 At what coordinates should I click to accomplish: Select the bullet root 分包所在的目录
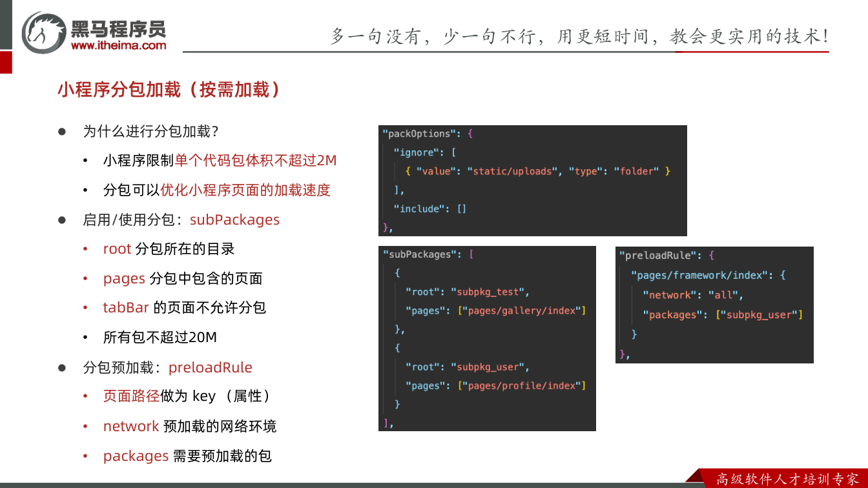169,249
